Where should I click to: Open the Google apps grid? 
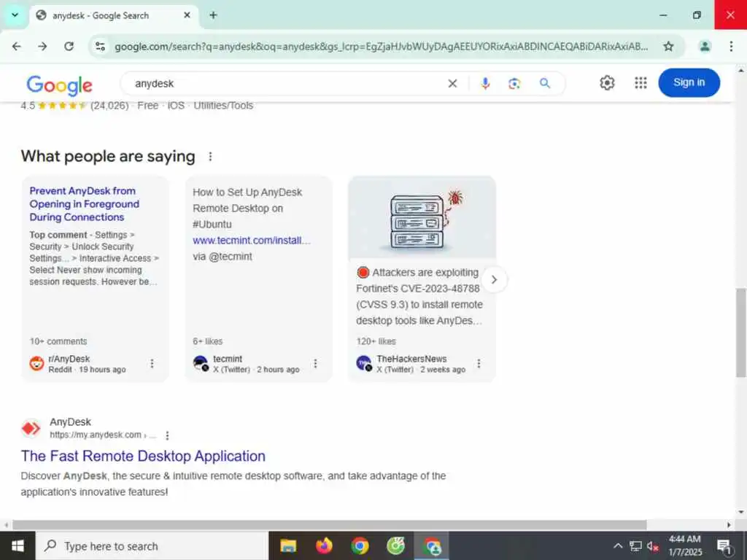click(x=640, y=83)
